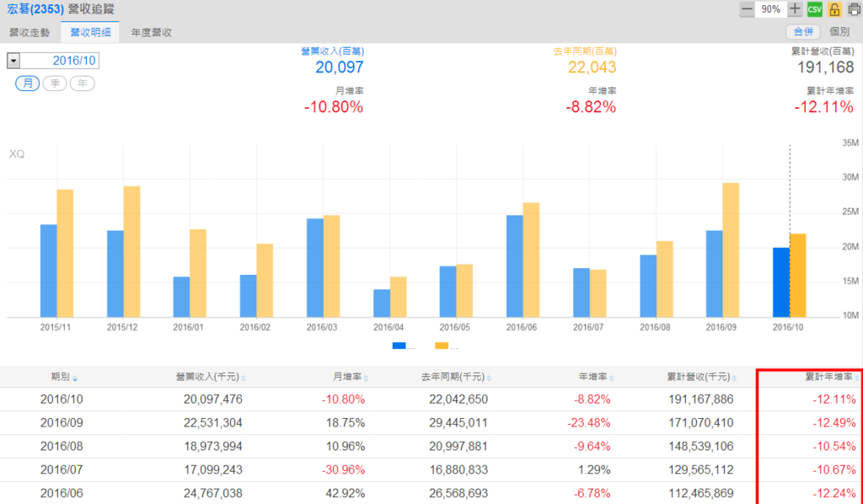Open the 營收走勢 tab
The width and height of the screenshot is (863, 504).
(29, 33)
